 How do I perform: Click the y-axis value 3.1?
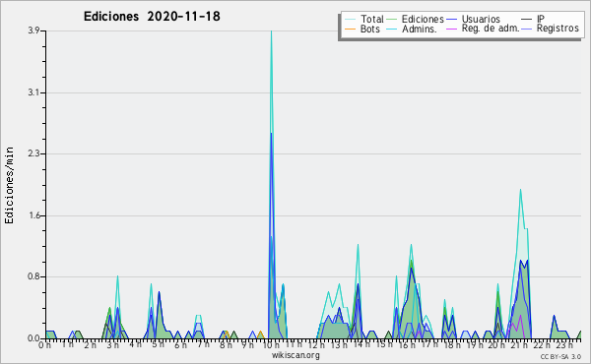pos(33,92)
